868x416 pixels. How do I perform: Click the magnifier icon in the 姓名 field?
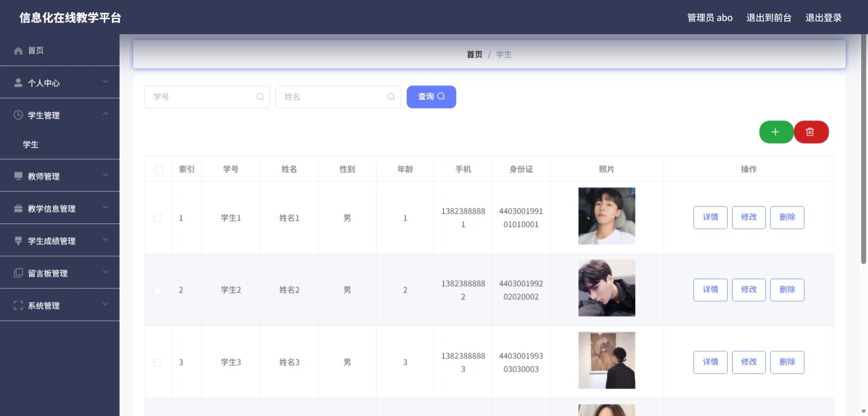391,97
